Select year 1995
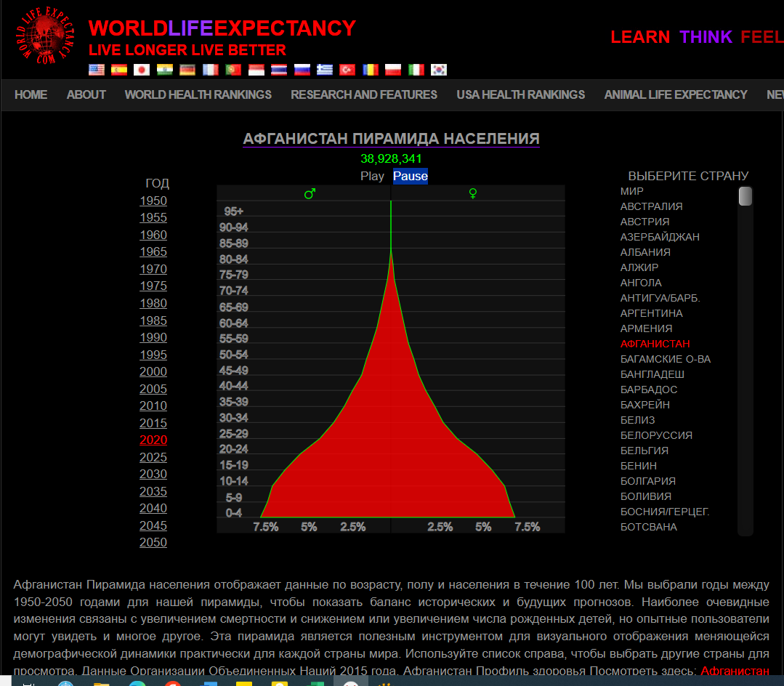Screen dimensions: 784x686 pyautogui.click(x=153, y=355)
